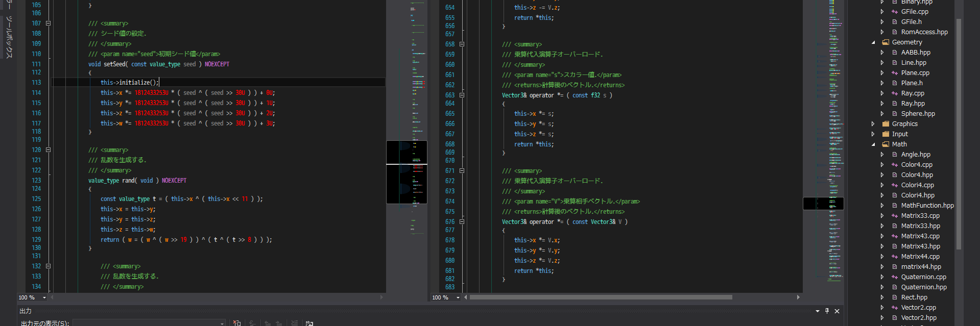Select Plane.h in the solution tree
The image size is (980, 326).
912,83
